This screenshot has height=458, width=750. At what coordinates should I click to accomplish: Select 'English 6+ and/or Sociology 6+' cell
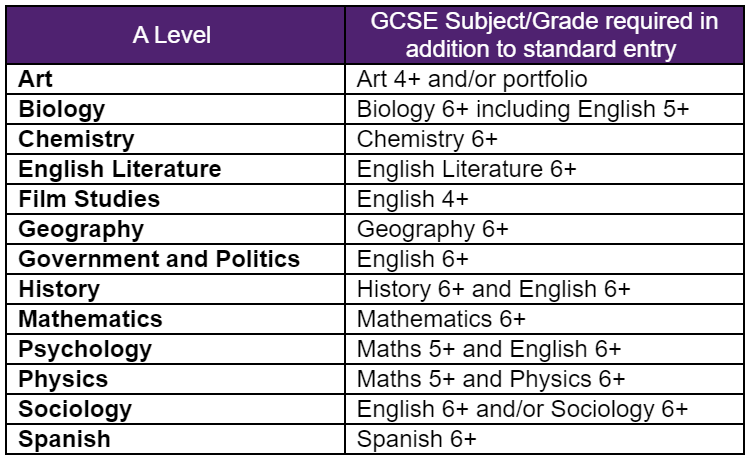[x=522, y=409]
